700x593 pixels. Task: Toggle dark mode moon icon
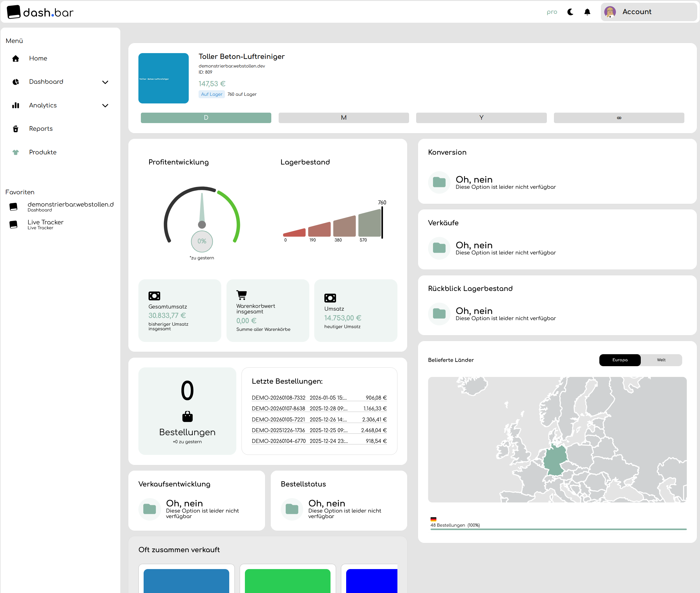point(570,12)
